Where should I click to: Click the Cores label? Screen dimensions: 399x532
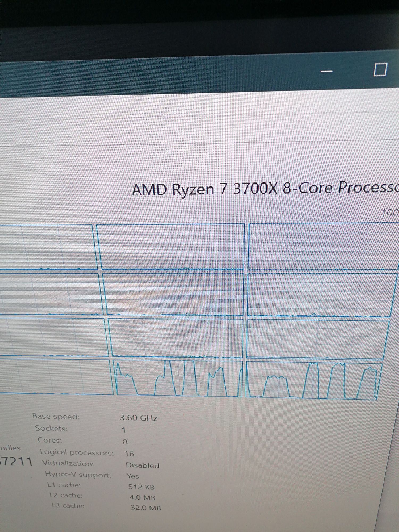pos(50,440)
